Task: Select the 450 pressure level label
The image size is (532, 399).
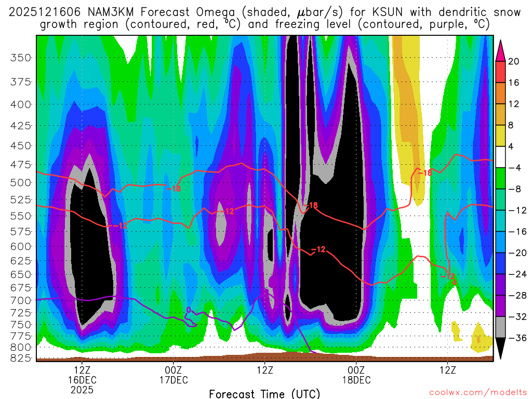Action: click(21, 146)
